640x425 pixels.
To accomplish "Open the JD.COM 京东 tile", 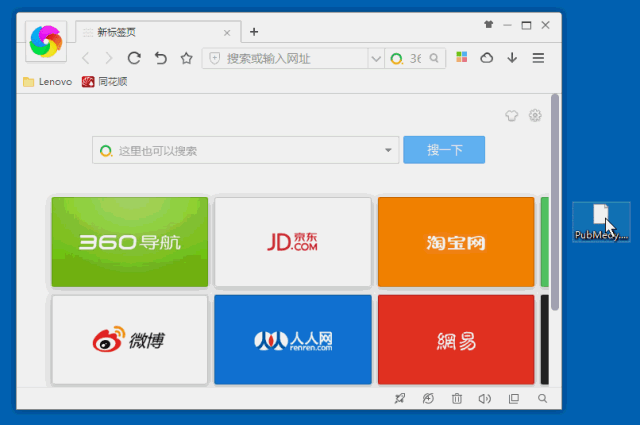I will [x=293, y=242].
